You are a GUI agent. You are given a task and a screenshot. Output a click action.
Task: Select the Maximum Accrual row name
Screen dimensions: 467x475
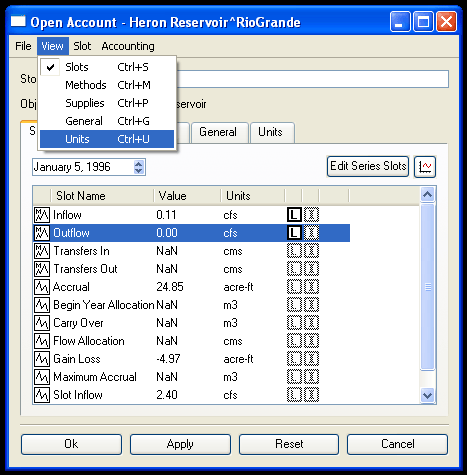coord(95,377)
